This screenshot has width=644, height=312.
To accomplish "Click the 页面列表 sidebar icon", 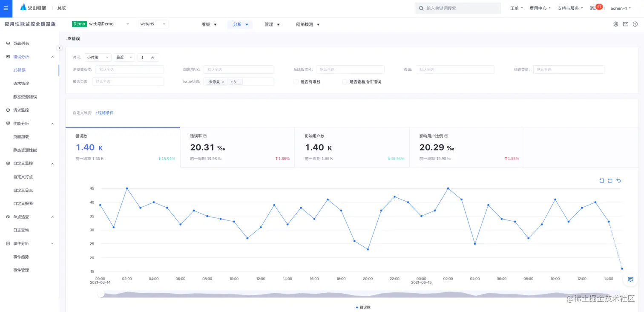I will click(8, 43).
